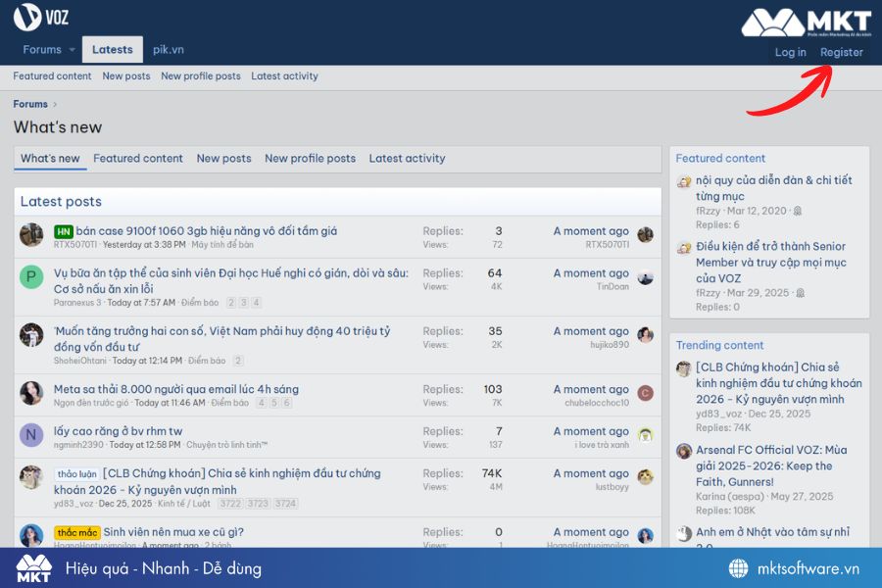Open 'Máy tính để bàn' forum link
This screenshot has width=882, height=588.
point(222,245)
